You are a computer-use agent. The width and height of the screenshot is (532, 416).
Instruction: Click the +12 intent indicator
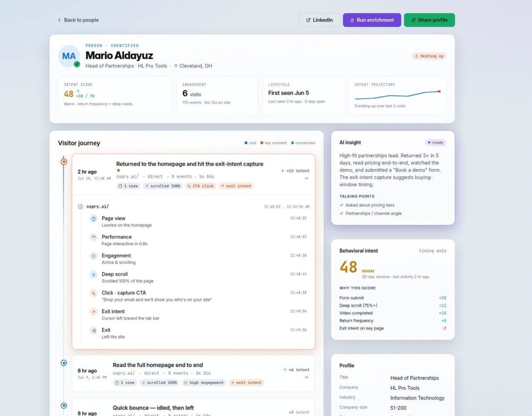(x=295, y=171)
